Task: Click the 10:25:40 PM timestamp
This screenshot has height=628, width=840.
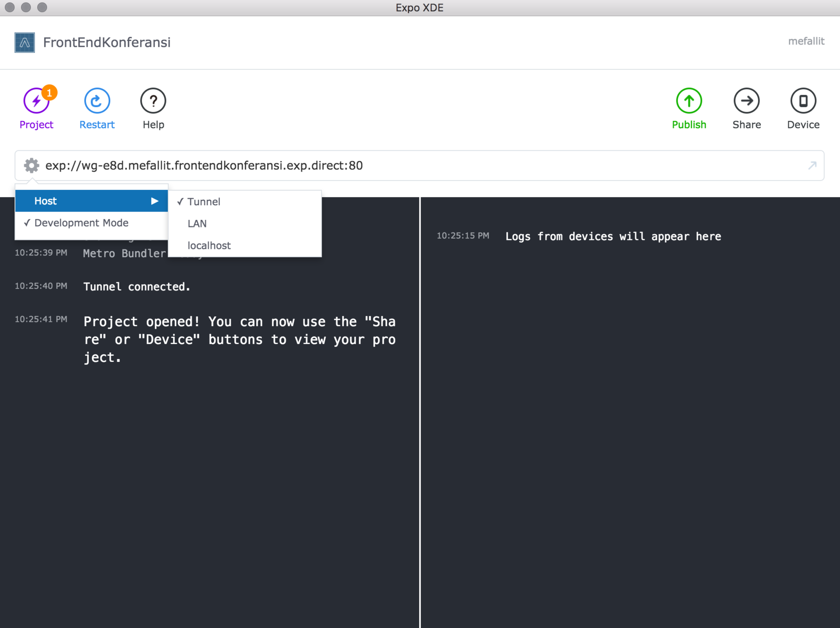Action: pyautogui.click(x=41, y=286)
